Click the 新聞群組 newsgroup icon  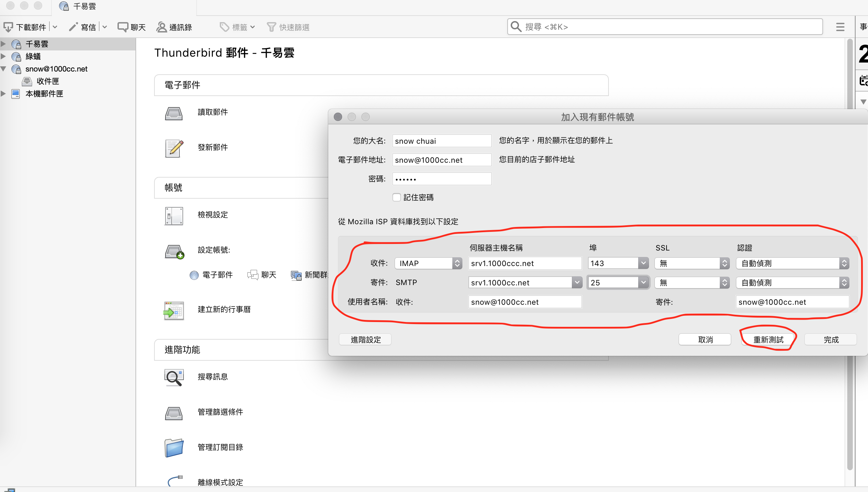296,275
